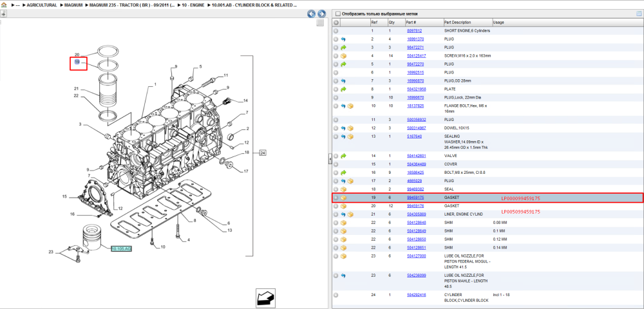Sort by the Part Description column header
Screen dimensions: 644x309
[457, 23]
